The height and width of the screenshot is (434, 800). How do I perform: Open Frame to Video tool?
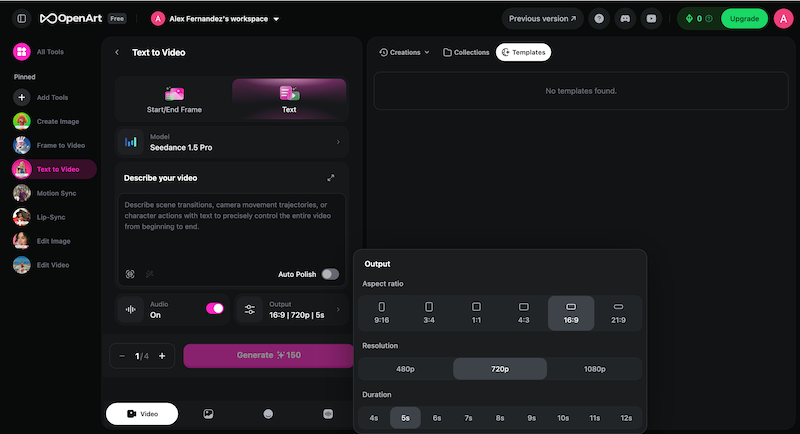49,145
